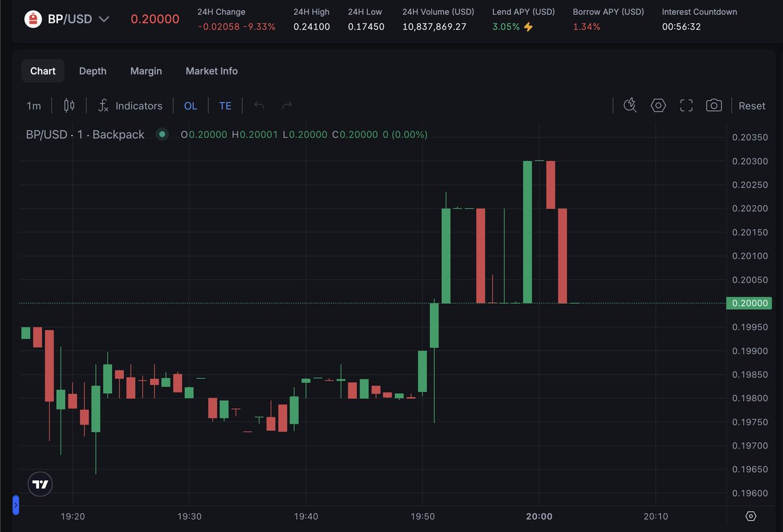Take a chart snapshot with camera icon
Screen dimensions: 783x532
pyautogui.click(x=714, y=106)
